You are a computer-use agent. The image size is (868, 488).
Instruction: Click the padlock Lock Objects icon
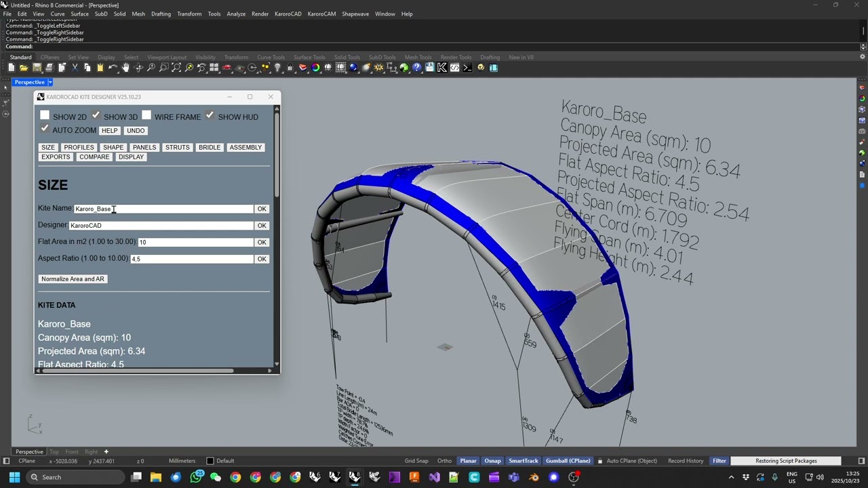click(290, 68)
